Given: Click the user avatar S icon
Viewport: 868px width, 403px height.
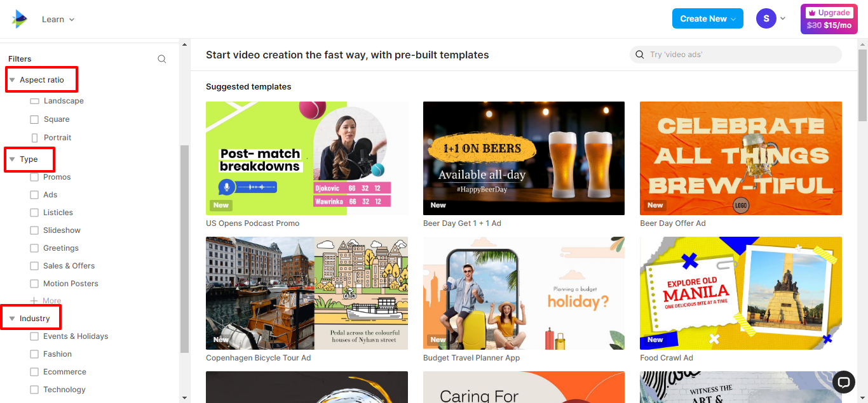Looking at the screenshot, I should (x=766, y=18).
